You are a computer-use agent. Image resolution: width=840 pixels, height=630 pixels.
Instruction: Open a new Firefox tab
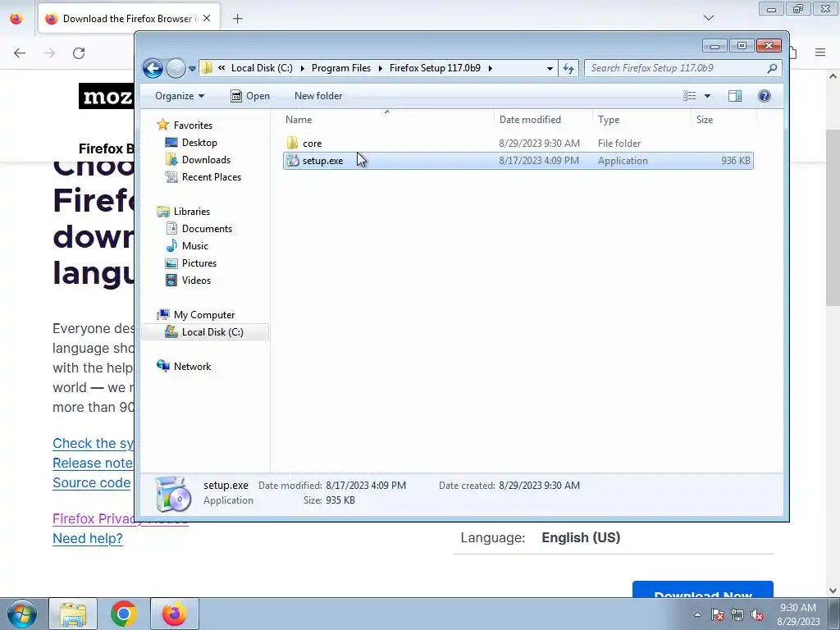coord(238,19)
